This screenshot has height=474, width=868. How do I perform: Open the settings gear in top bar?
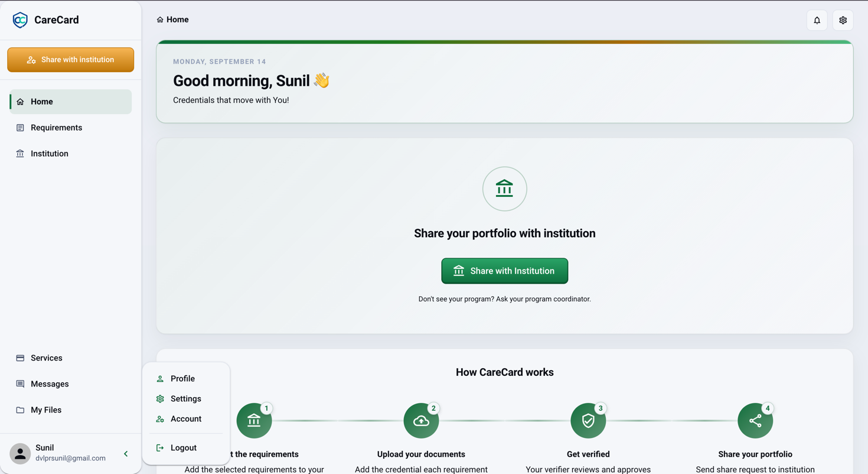(x=843, y=20)
